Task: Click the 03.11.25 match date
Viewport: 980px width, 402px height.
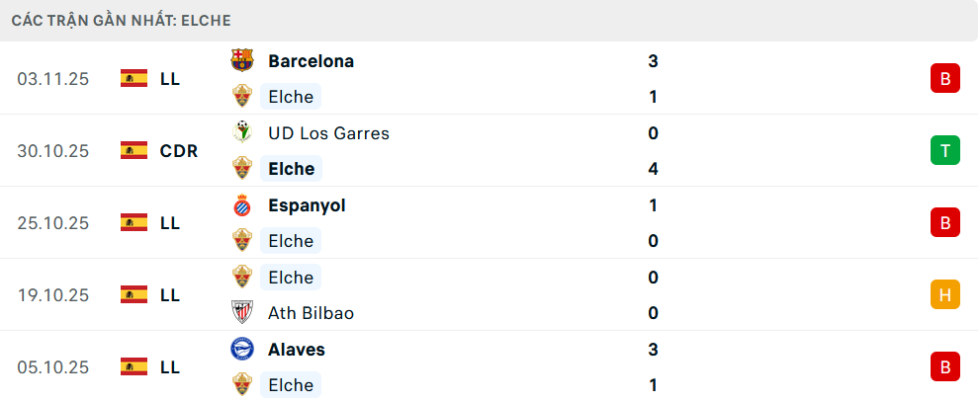Action: (53, 79)
